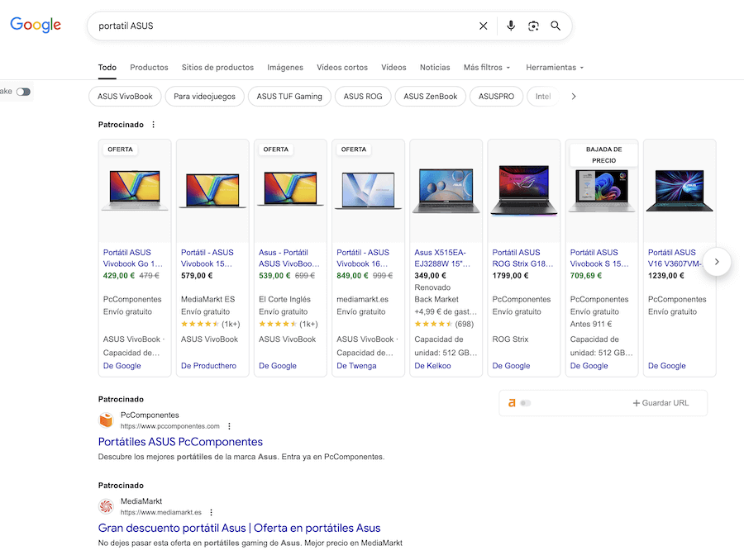
Task: Open Portátil ASUS V16 V3607VM link
Action: (675, 258)
